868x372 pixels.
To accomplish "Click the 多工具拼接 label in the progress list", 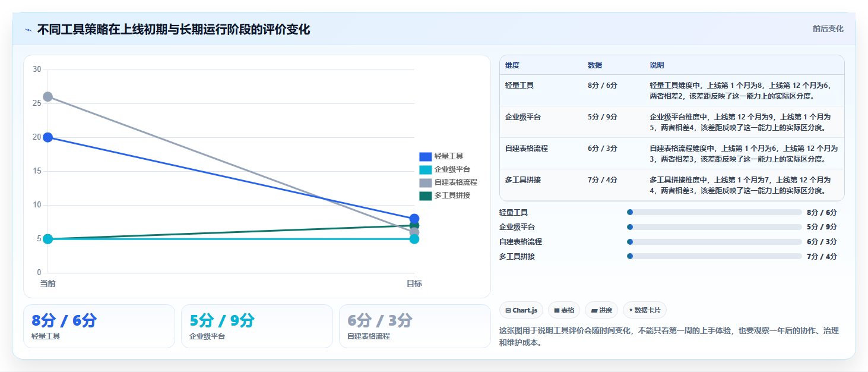I will click(x=517, y=257).
